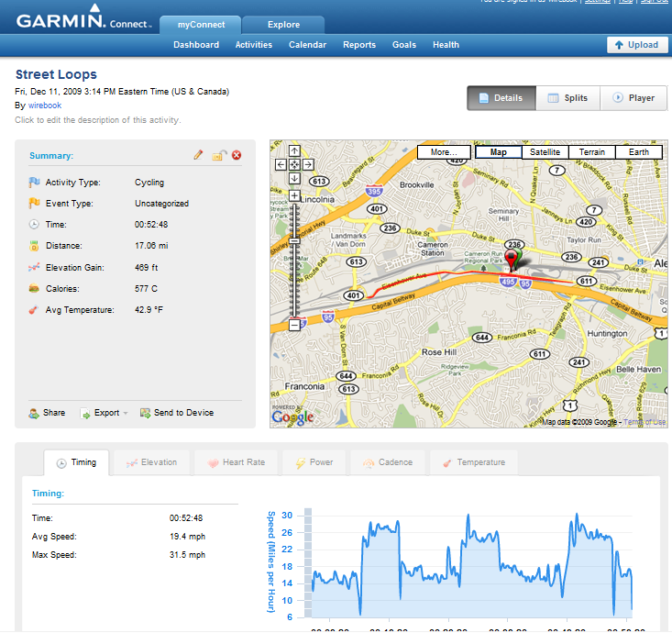Edit the activity description text
Viewport: 672px width, 633px height.
coord(98,120)
